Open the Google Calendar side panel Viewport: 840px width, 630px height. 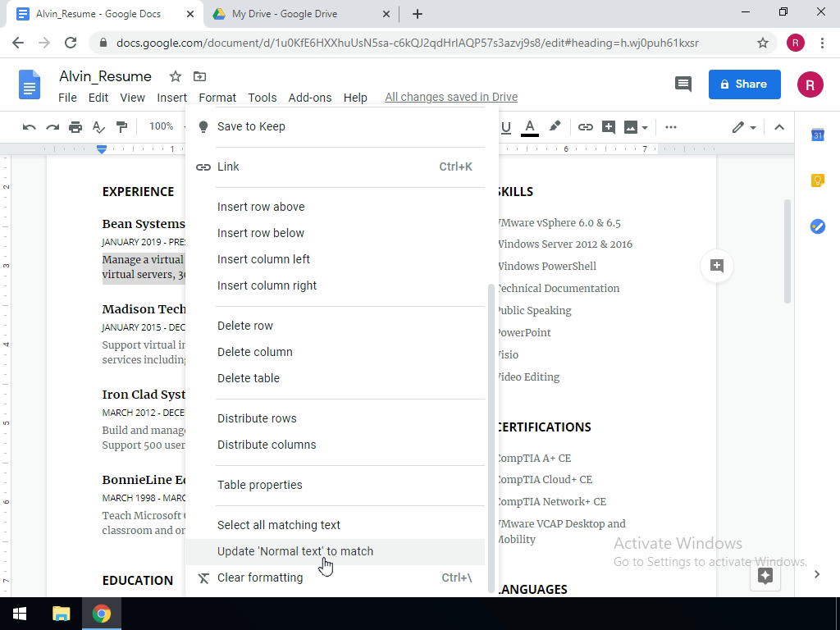(818, 135)
